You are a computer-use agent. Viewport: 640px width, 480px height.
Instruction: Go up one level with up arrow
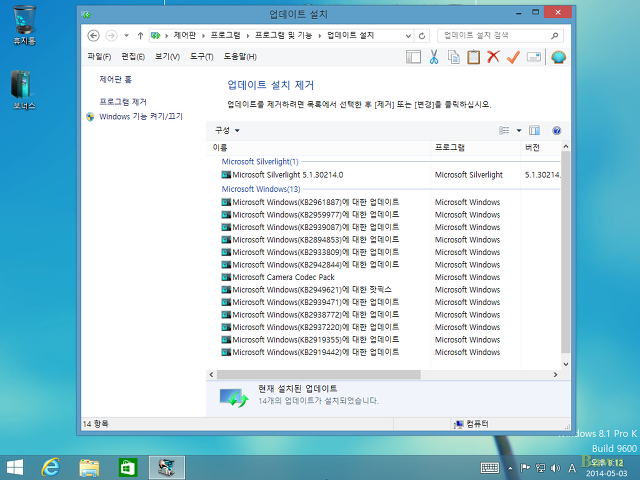[x=140, y=36]
